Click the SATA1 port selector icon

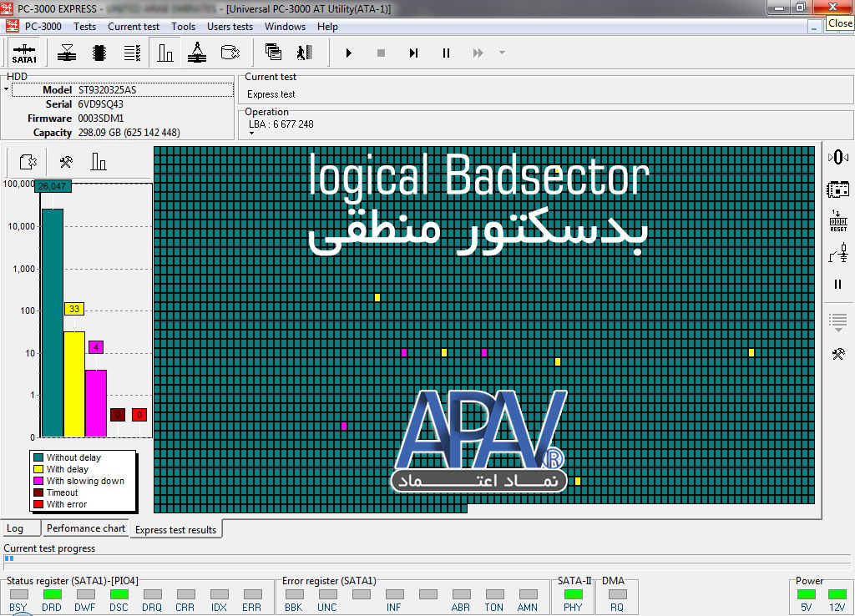24,53
